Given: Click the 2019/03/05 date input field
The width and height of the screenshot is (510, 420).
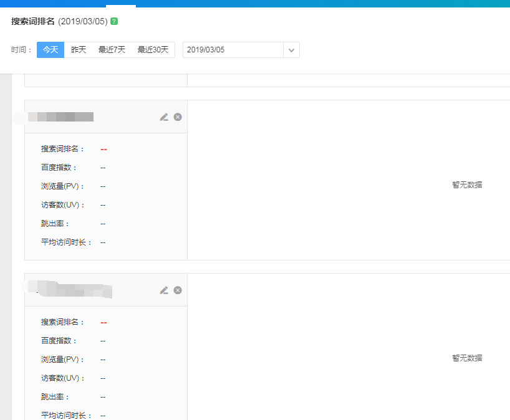Looking at the screenshot, I should 233,50.
